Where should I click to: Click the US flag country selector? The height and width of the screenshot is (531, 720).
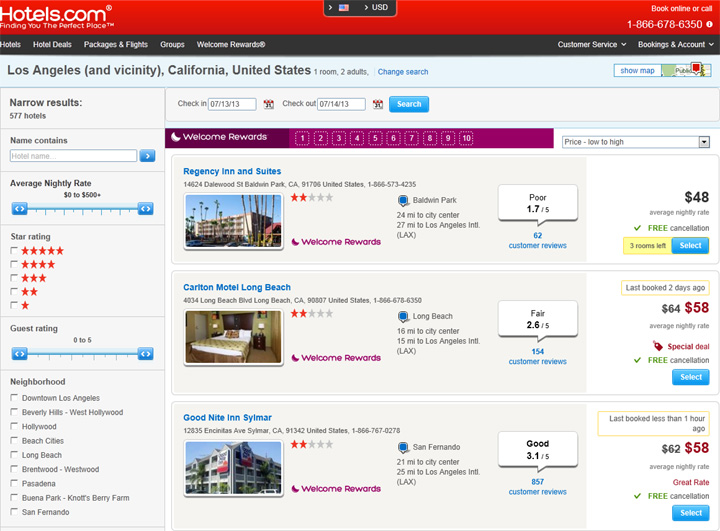click(x=344, y=7)
